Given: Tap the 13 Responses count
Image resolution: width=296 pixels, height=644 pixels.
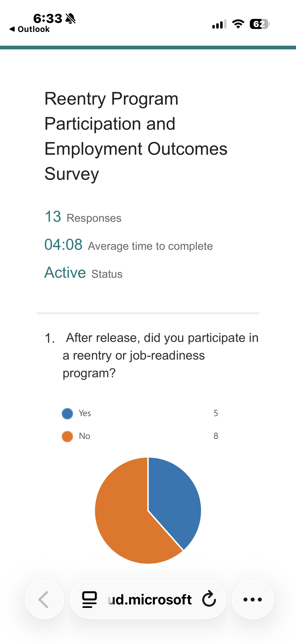Looking at the screenshot, I should point(83,217).
